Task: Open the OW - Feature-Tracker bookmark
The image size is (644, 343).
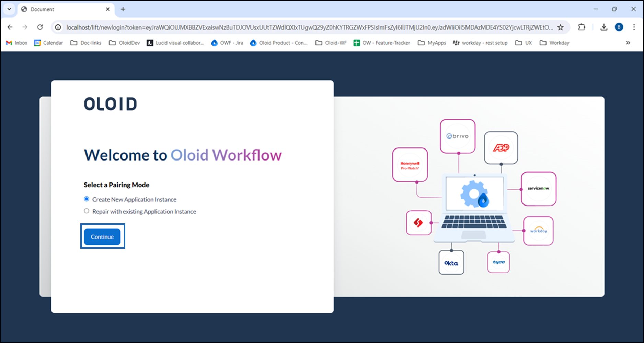Action: tap(382, 43)
